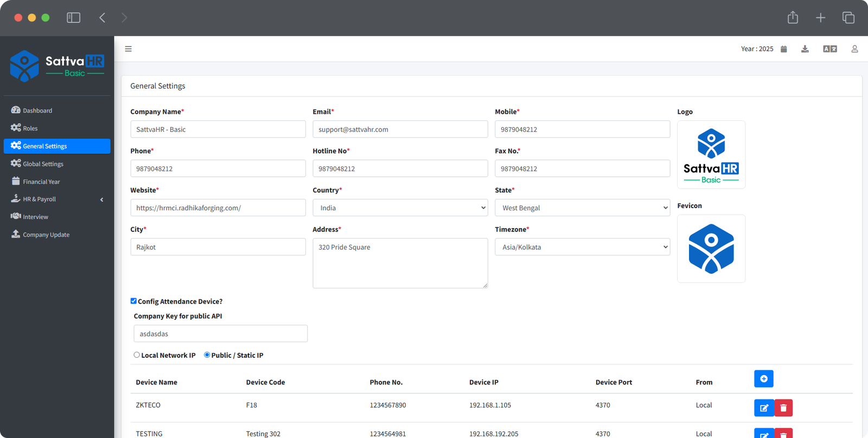Go to Dashboard in the sidebar
This screenshot has height=438, width=868.
[37, 111]
